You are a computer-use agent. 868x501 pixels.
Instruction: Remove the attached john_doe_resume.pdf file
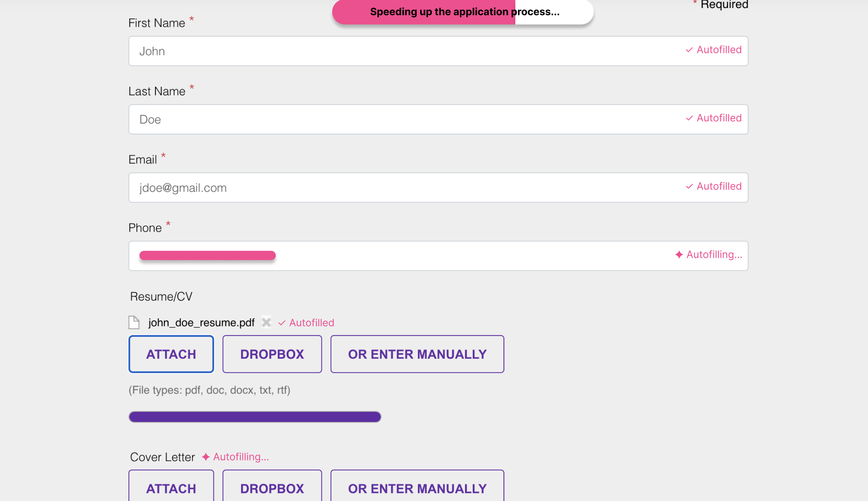[x=266, y=322]
